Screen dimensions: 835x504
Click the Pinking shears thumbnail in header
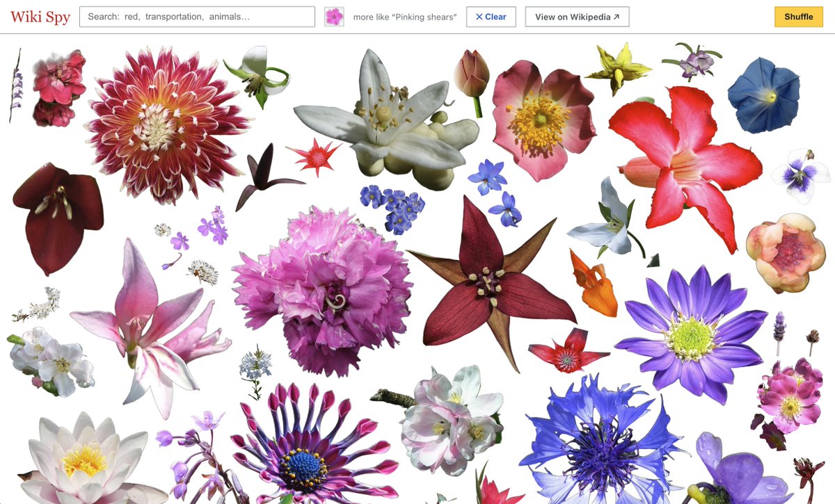(x=334, y=17)
